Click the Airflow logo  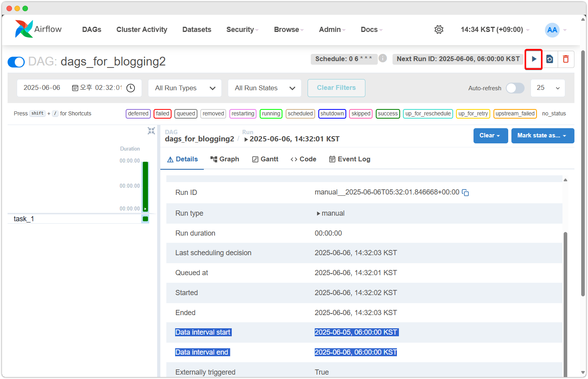click(38, 29)
